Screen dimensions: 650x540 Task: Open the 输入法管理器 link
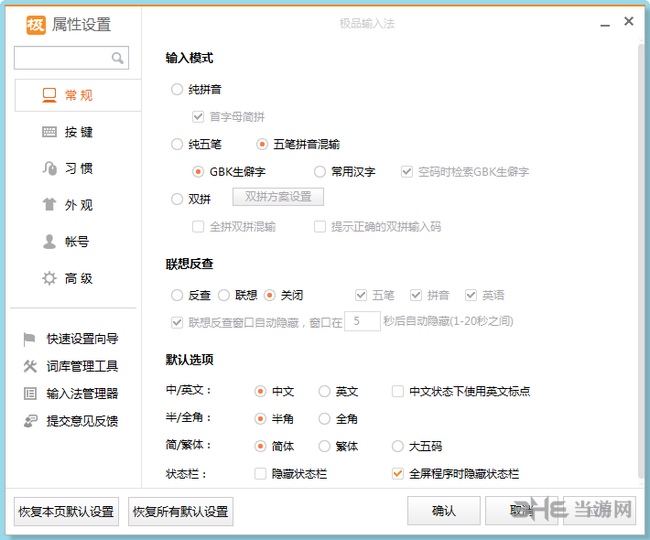82,393
